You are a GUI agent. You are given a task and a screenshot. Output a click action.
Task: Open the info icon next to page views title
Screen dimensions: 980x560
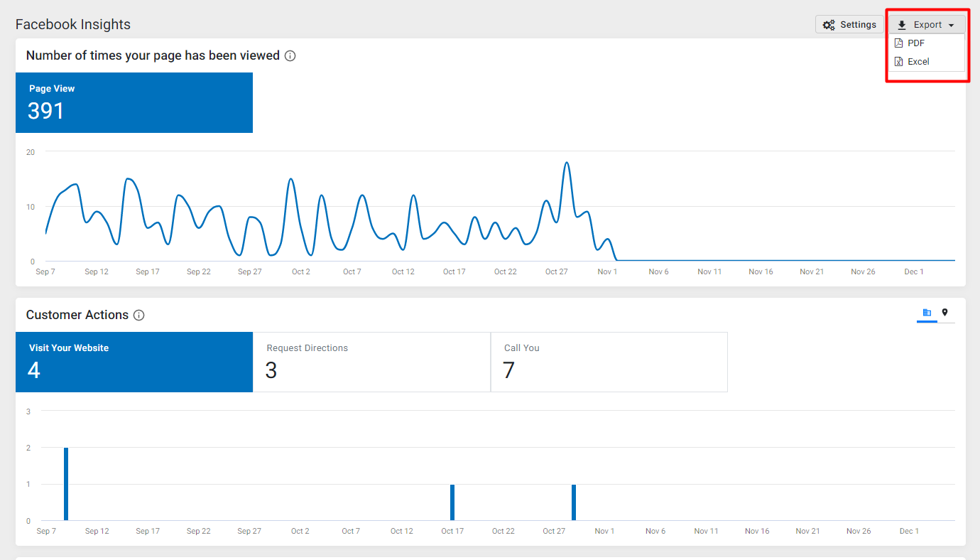pos(290,55)
